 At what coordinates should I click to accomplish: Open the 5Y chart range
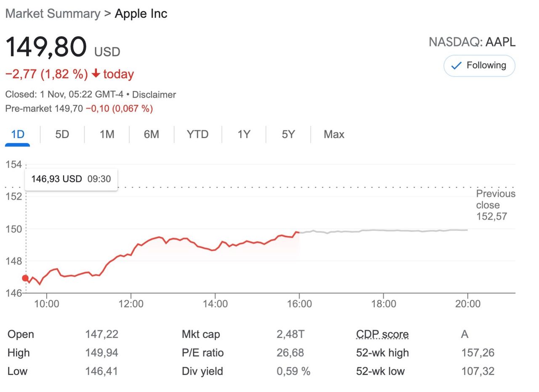pyautogui.click(x=288, y=134)
